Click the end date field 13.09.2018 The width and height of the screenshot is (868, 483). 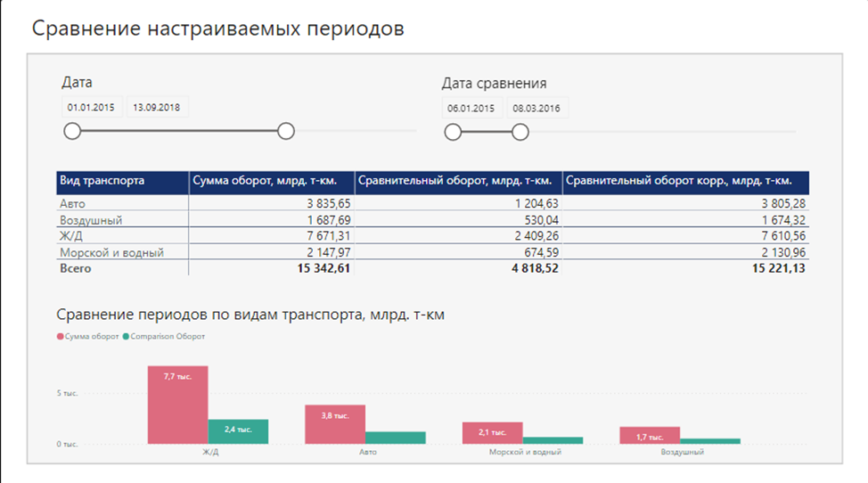pos(157,107)
